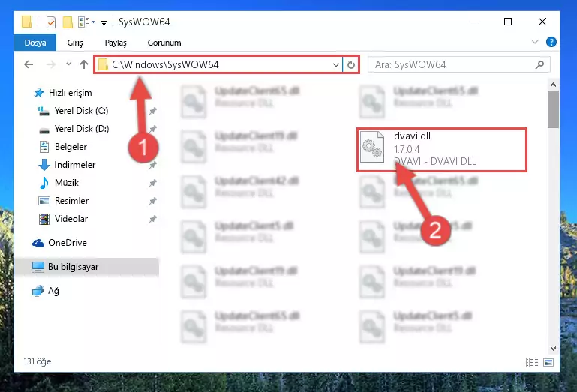This screenshot has height=392, width=577.
Task: Minimize the SysWOW64 window
Action: [474, 22]
